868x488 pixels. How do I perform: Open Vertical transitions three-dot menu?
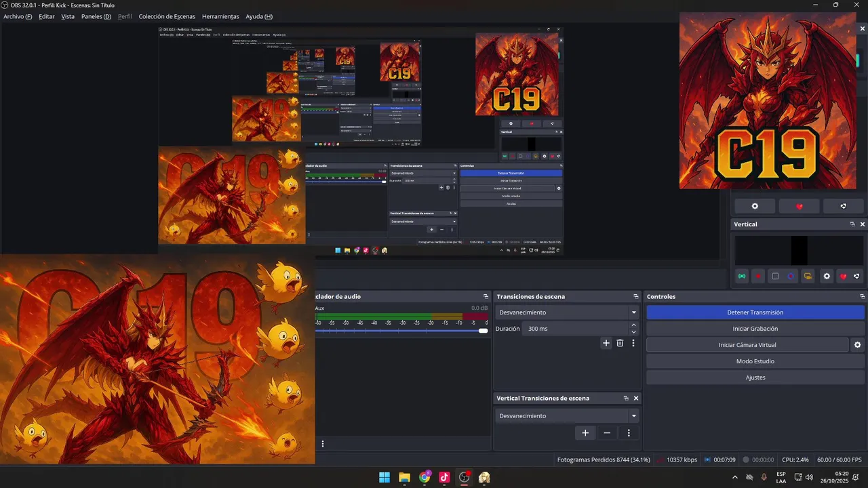[x=629, y=433]
